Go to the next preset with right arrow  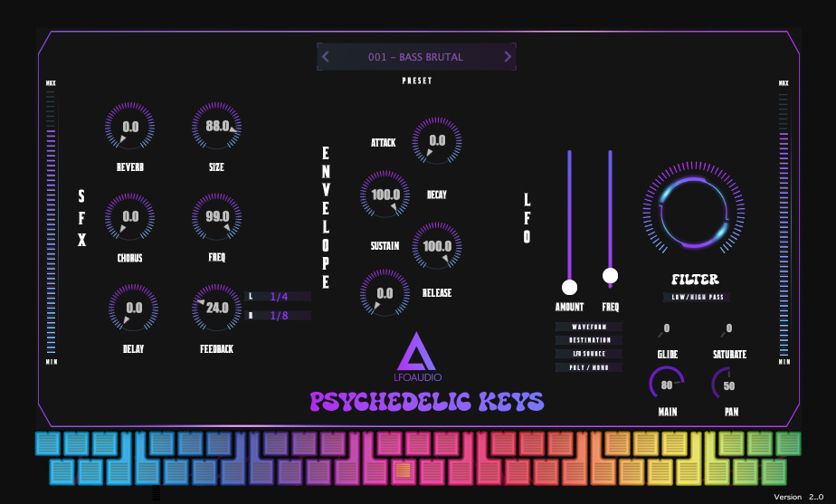coord(508,56)
